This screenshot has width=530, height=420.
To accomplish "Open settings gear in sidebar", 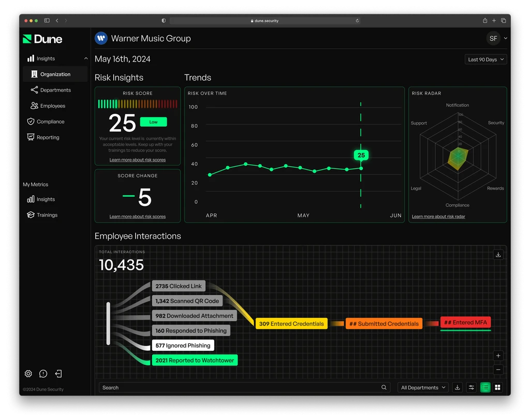I will [x=28, y=373].
